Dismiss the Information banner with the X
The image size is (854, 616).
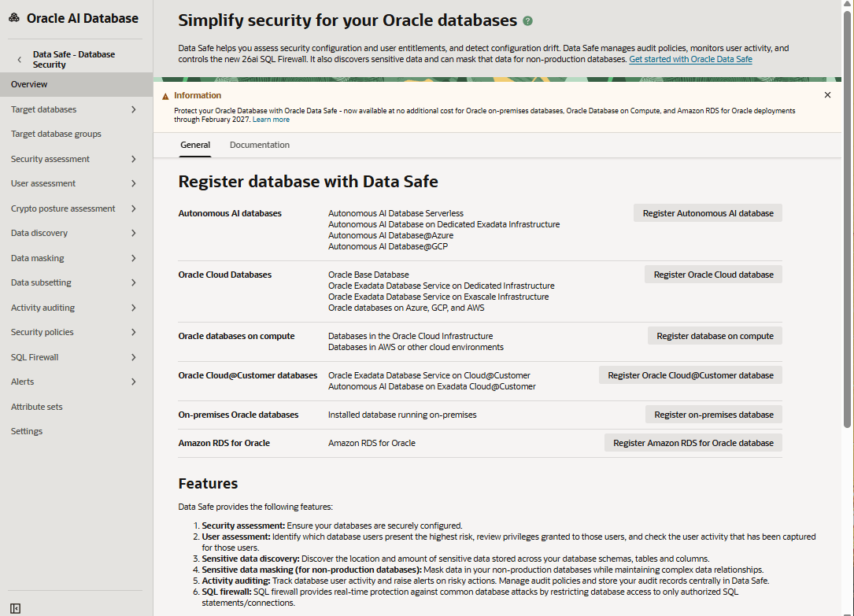(x=827, y=95)
